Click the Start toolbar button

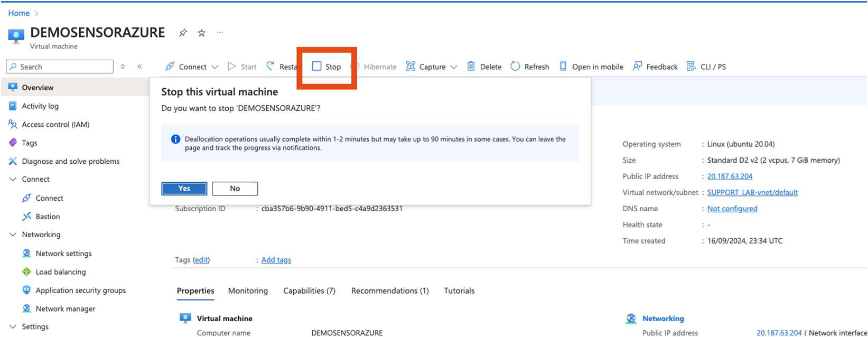point(242,67)
